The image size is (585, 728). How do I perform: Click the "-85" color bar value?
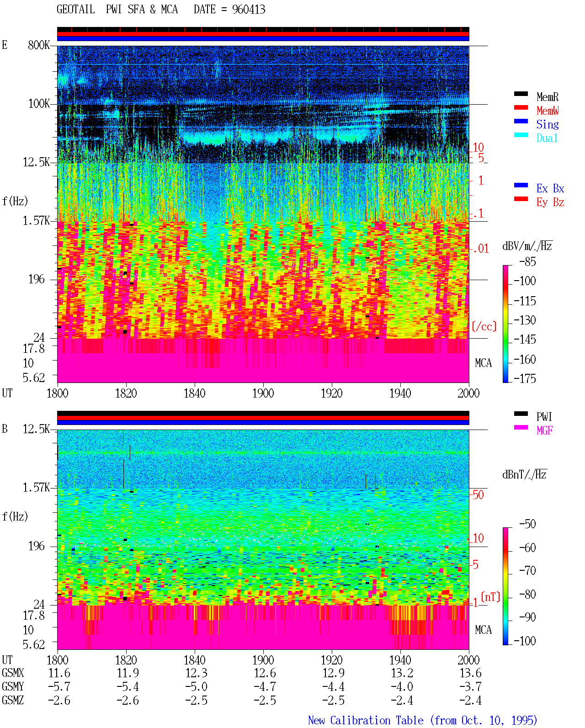527,262
